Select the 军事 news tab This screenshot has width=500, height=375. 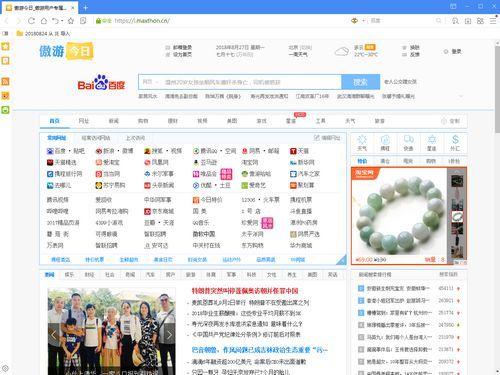click(x=231, y=275)
